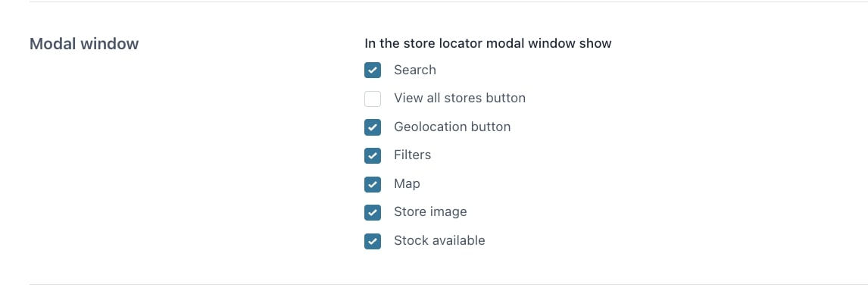Click the divider line below Stock available

click(x=448, y=284)
